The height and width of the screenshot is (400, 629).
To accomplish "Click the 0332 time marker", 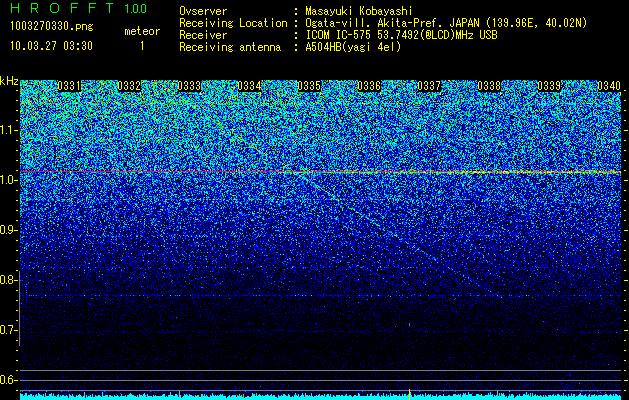I will pos(129,86).
